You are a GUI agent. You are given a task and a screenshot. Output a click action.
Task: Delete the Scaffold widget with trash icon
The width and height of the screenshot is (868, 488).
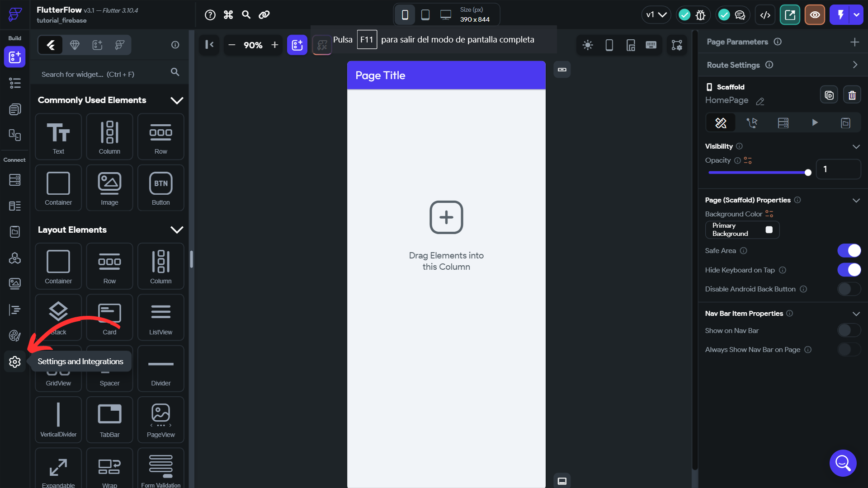[853, 94]
